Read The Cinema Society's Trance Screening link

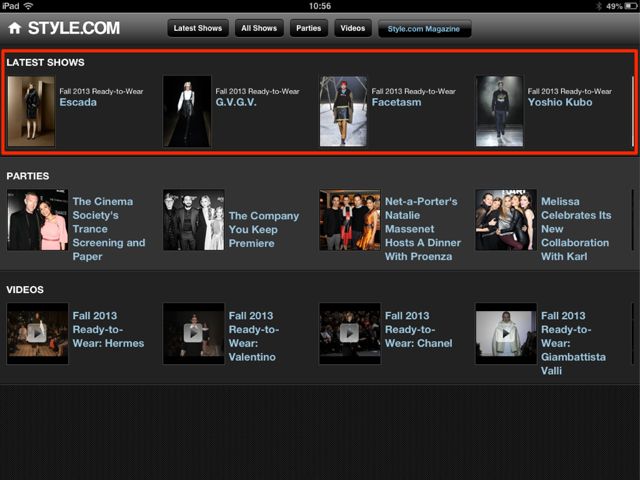tap(109, 229)
